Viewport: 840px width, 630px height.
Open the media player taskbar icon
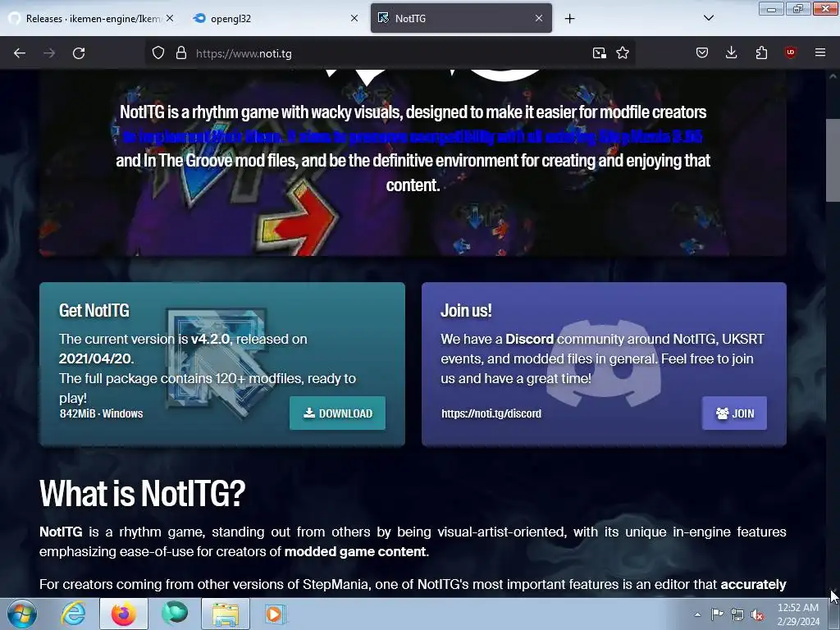point(276,614)
